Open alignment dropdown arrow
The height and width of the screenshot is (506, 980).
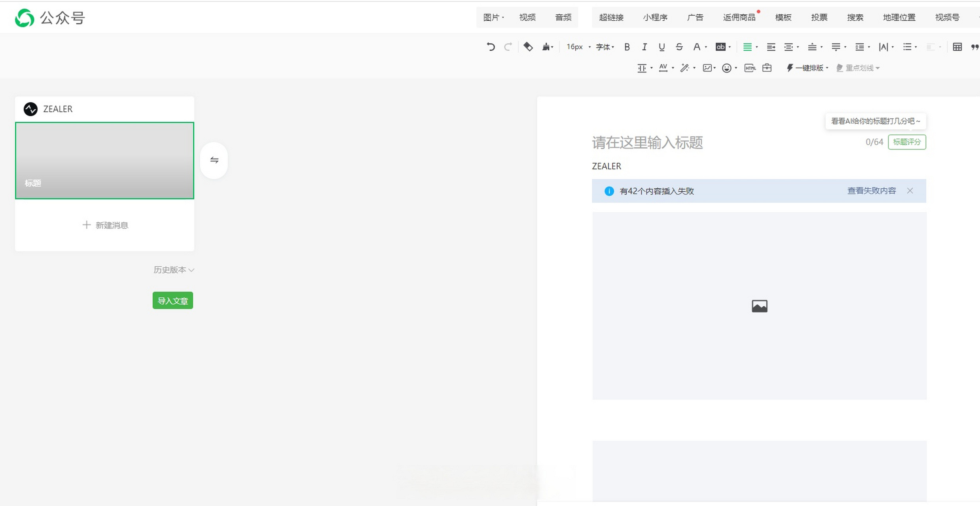click(x=756, y=47)
